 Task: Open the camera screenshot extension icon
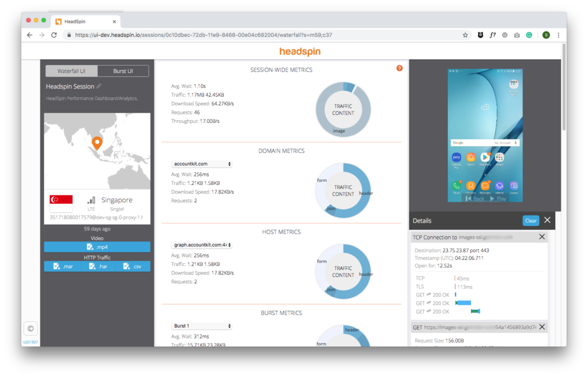tap(517, 35)
